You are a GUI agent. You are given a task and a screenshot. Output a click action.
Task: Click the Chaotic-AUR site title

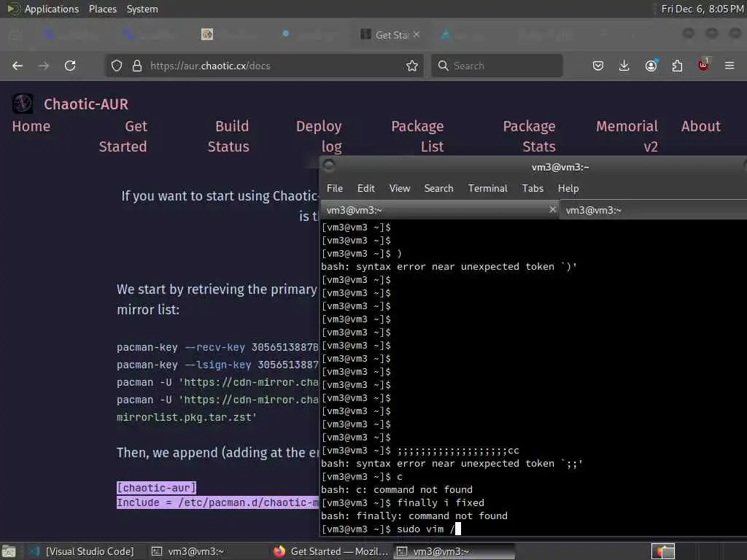pyautogui.click(x=86, y=104)
